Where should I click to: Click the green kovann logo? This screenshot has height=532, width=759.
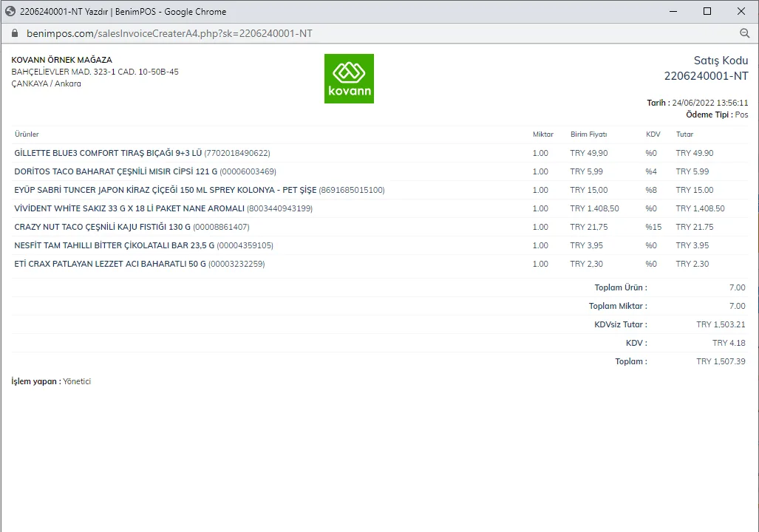click(x=349, y=78)
